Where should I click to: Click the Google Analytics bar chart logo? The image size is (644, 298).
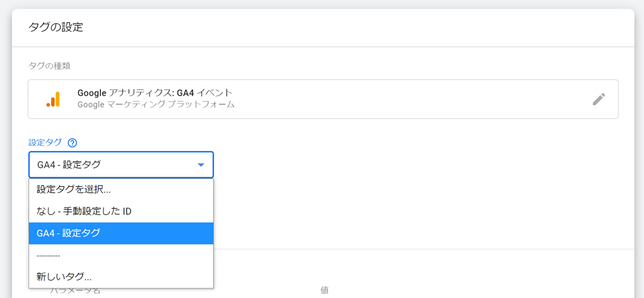pos(53,99)
